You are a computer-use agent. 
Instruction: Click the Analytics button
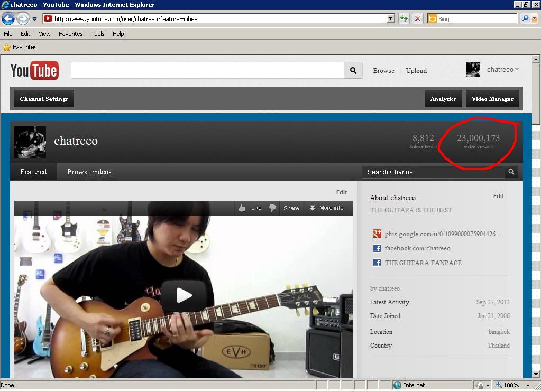point(443,99)
